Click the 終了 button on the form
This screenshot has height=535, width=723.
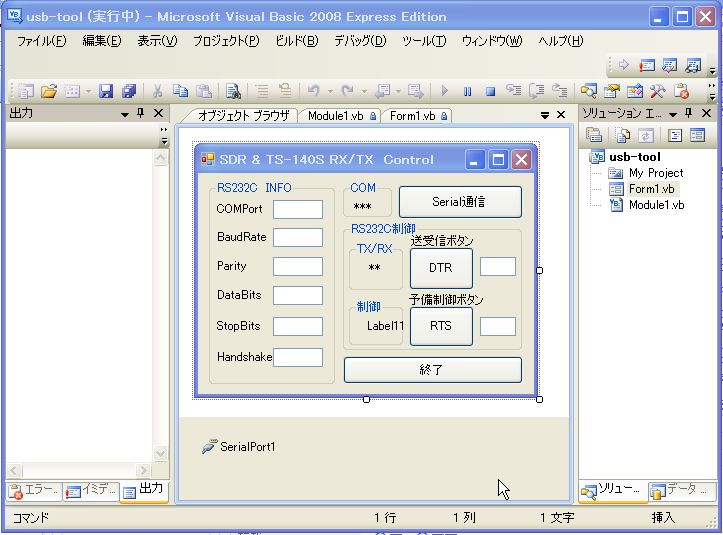(x=433, y=369)
